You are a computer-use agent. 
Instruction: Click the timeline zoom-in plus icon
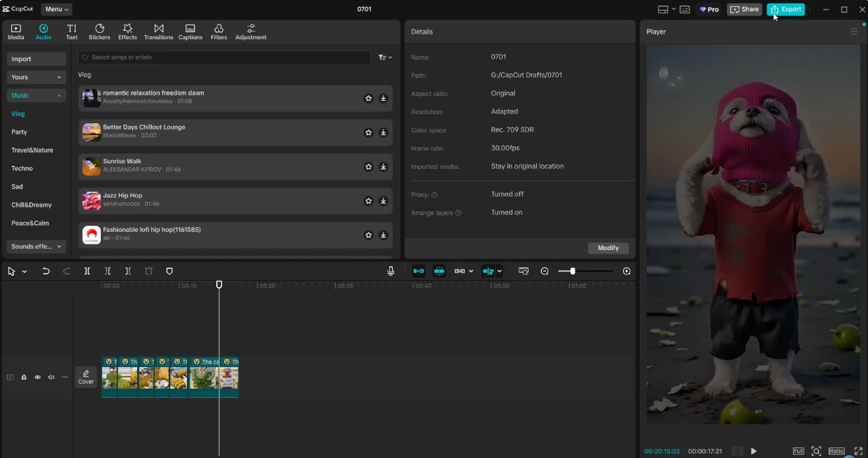626,271
